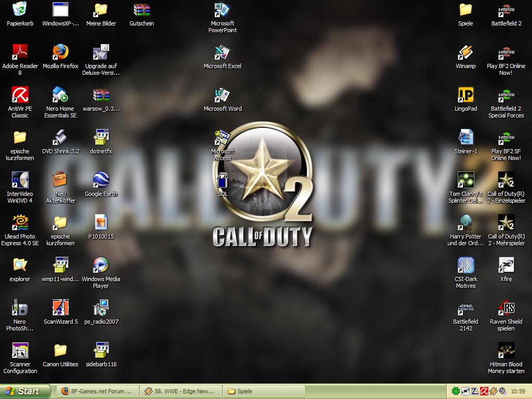
Task: Click the ZoneAlarm Z tray icon
Action: (475, 391)
